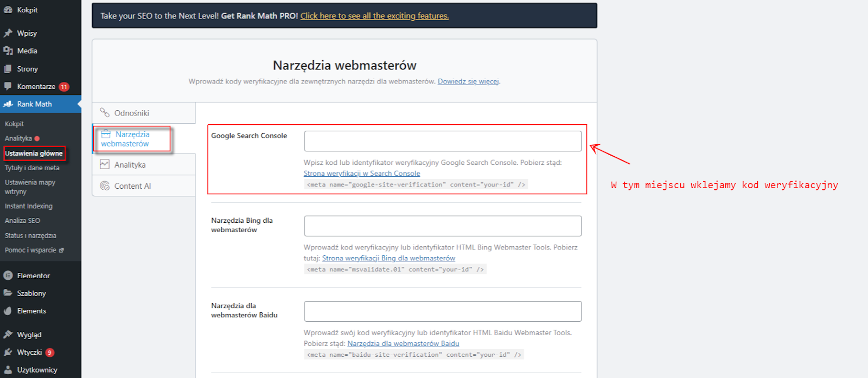Screen dimensions: 868x378
Task: Click the red 11 comments badge
Action: [x=64, y=87]
